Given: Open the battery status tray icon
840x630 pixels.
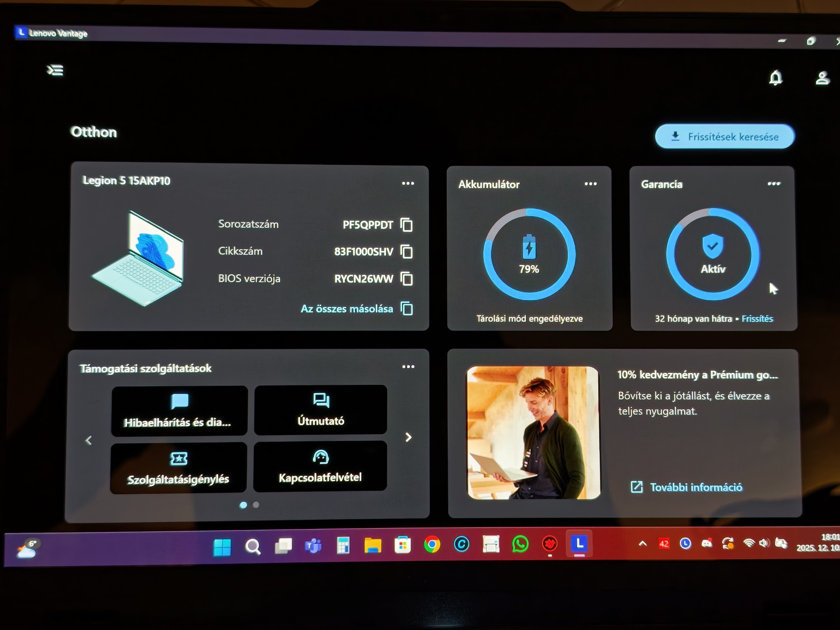Looking at the screenshot, I should 781,543.
